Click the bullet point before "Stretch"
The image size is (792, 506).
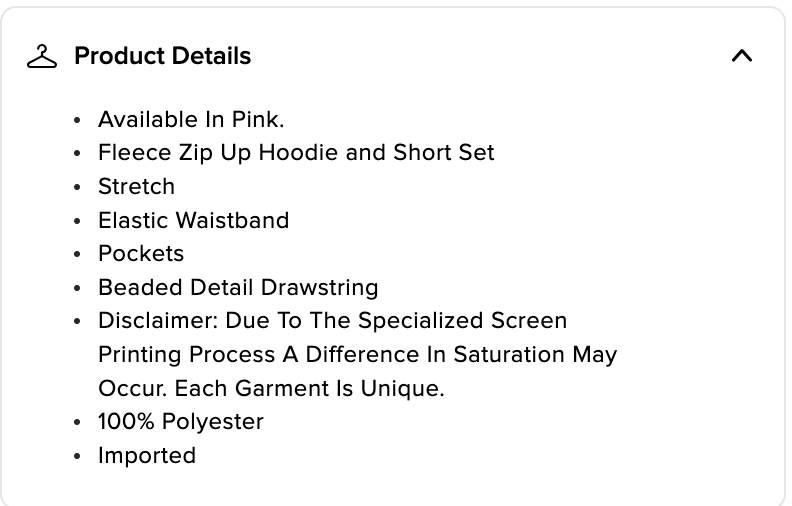(78, 188)
